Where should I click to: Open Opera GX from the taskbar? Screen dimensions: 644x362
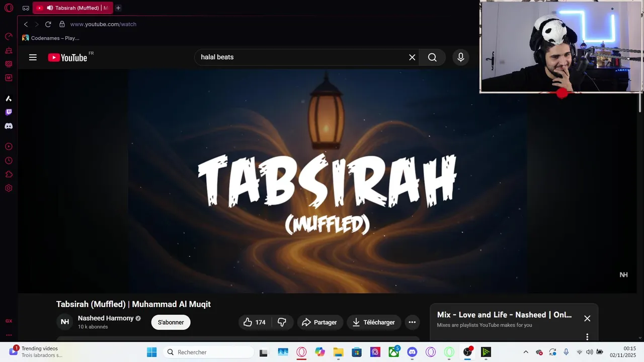click(301, 352)
